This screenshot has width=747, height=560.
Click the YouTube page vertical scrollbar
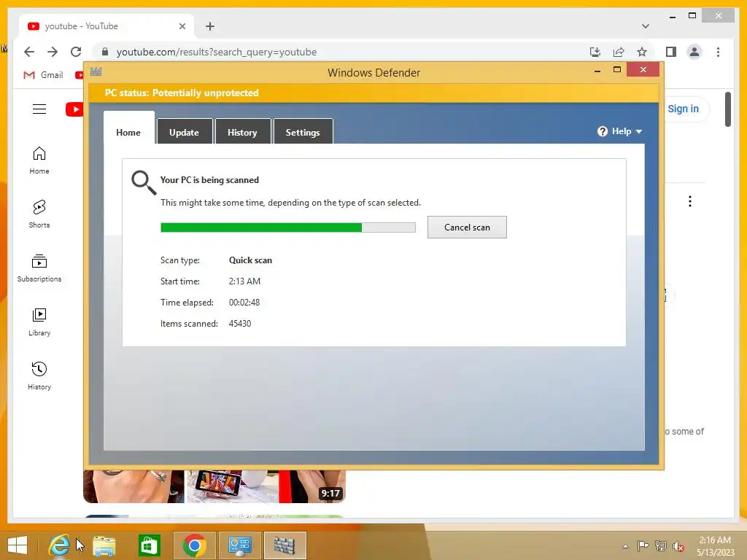(x=728, y=109)
